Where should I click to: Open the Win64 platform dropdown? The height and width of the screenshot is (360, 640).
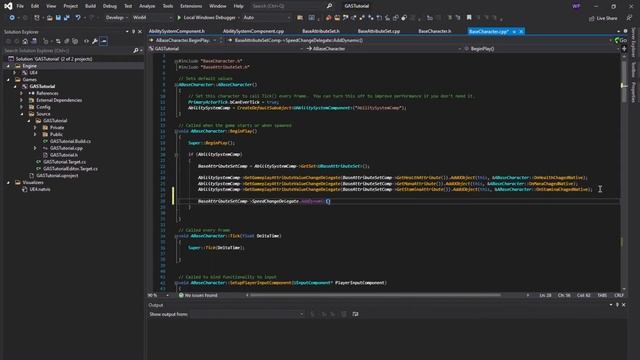[152, 18]
